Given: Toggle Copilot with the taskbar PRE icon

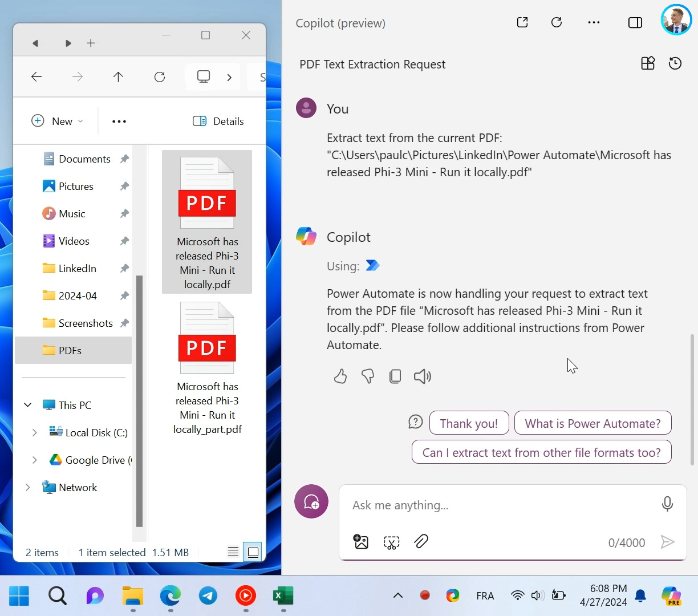Looking at the screenshot, I should coord(671,596).
